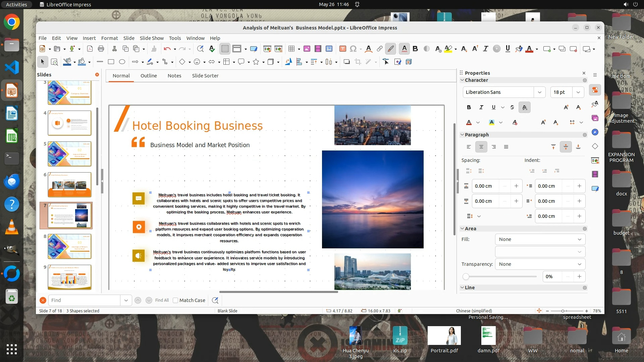
Task: Open the sidebar Gallery icon
Action: [x=595, y=118]
